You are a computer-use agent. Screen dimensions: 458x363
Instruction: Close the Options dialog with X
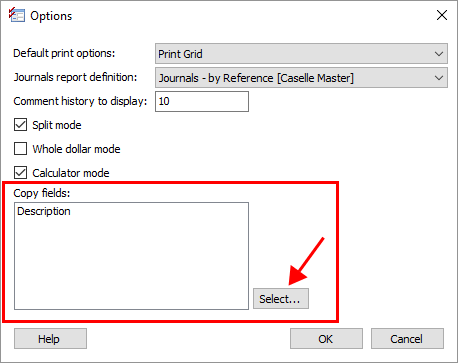point(442,15)
